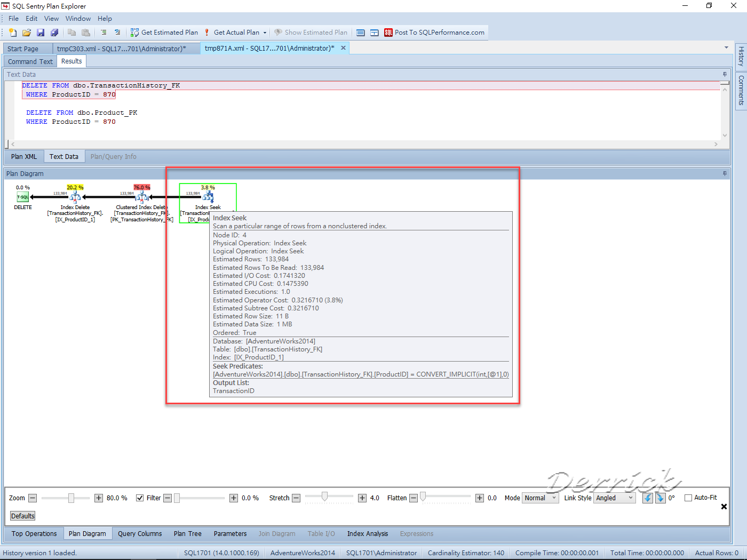Open the Get Actual Plan dropdown arrow

265,32
